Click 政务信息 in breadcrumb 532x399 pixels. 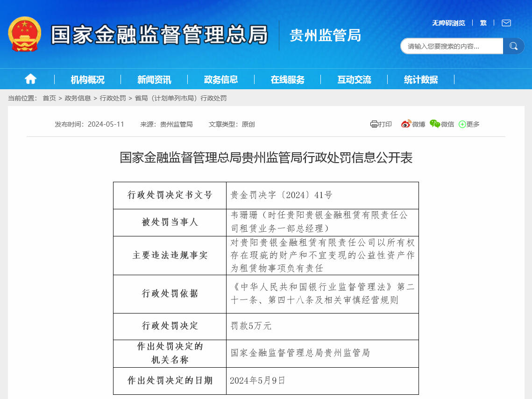tap(78, 98)
